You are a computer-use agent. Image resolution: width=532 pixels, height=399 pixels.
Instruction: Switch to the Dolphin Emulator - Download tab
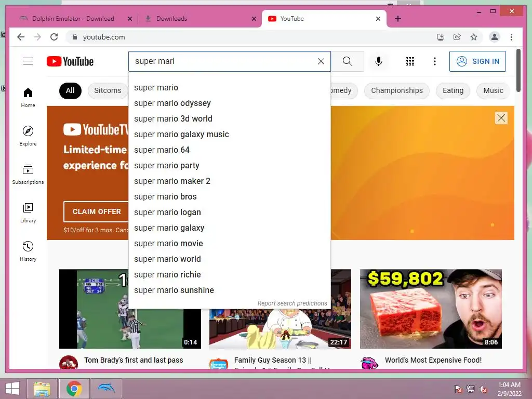coord(73,19)
